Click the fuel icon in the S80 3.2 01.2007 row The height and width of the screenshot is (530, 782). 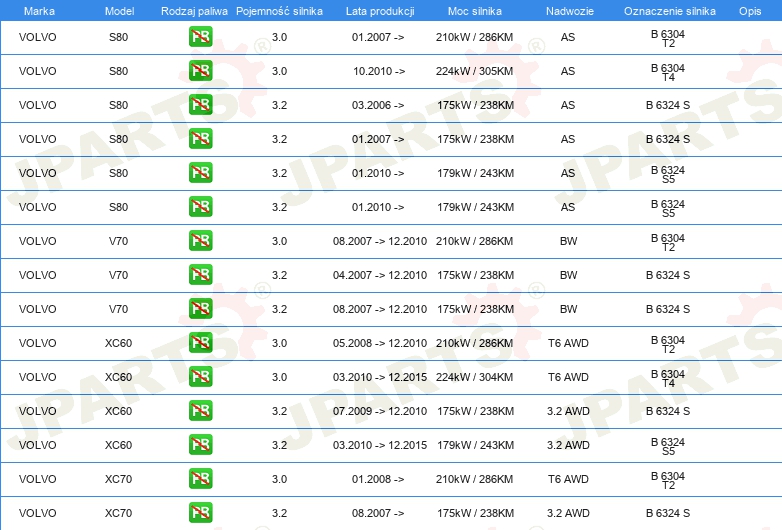[200, 139]
